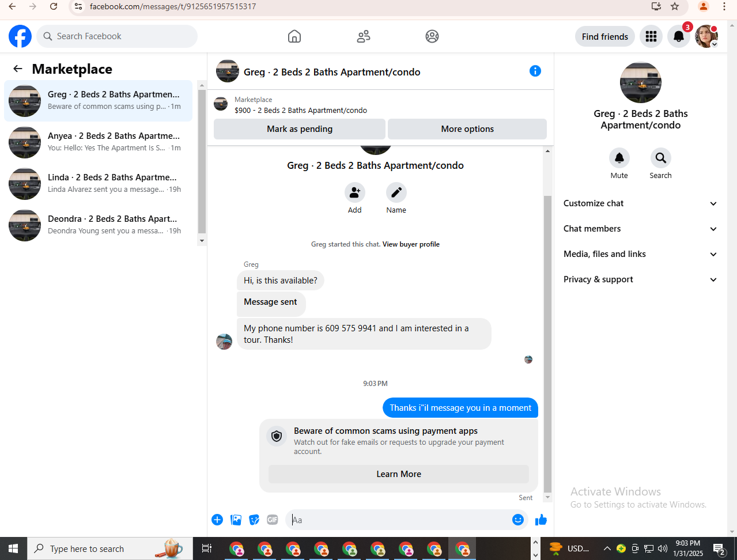Expand Media, files and links section
This screenshot has height=560, width=737.
[640, 254]
